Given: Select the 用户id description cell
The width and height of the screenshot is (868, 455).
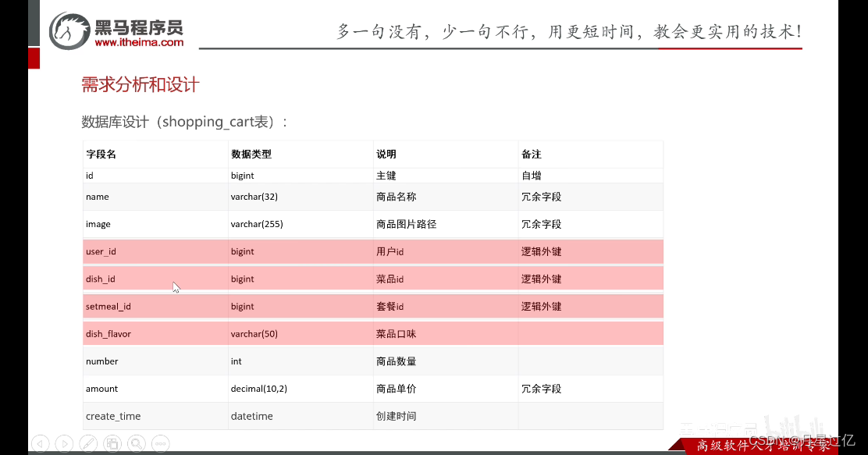Looking at the screenshot, I should 446,251.
